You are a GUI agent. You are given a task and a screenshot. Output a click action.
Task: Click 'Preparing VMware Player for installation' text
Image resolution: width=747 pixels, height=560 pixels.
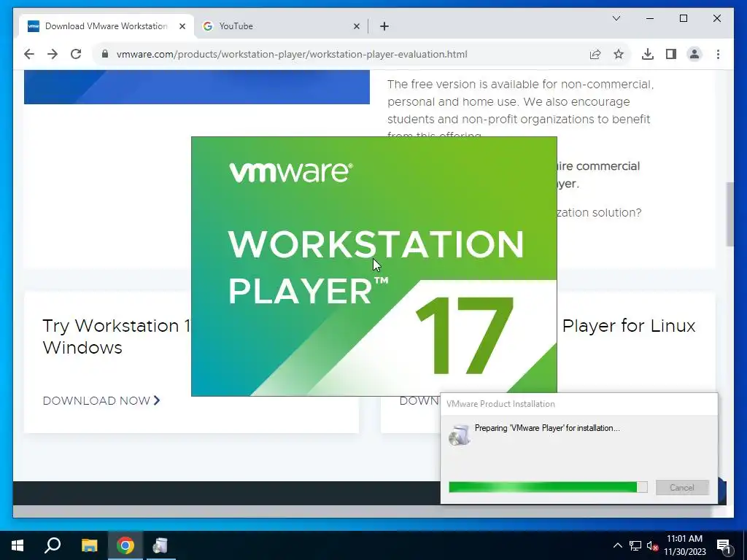[x=547, y=428]
